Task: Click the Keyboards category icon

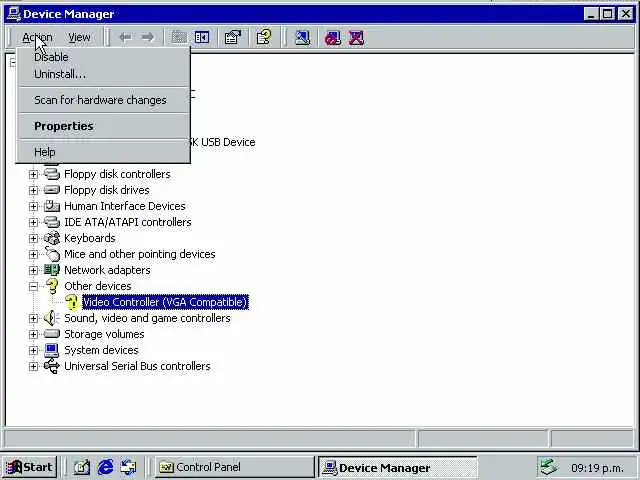Action: coord(52,238)
